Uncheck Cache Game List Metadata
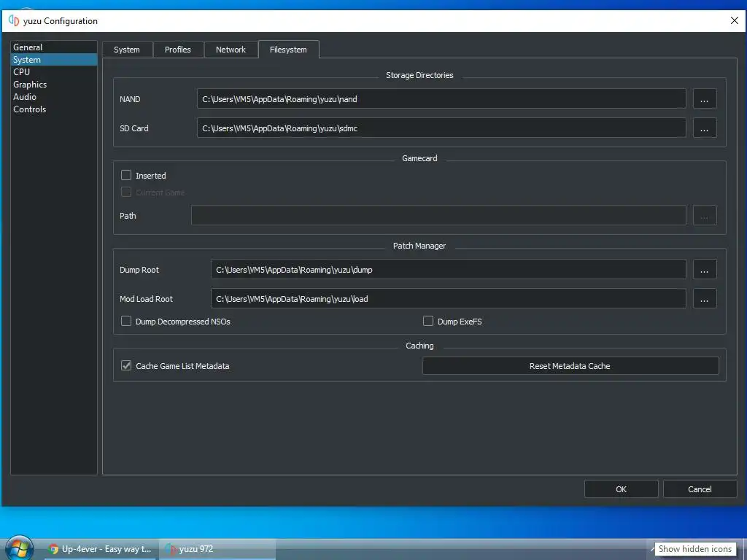747x560 pixels. (126, 366)
